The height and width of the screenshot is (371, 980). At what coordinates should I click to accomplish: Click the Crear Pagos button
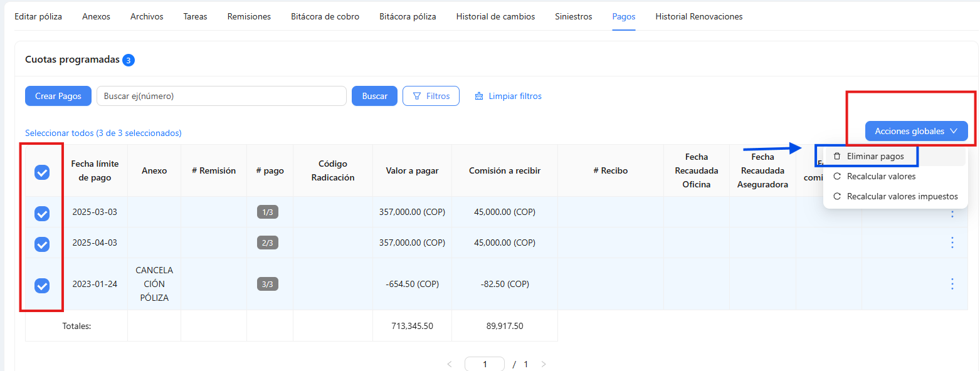click(58, 96)
